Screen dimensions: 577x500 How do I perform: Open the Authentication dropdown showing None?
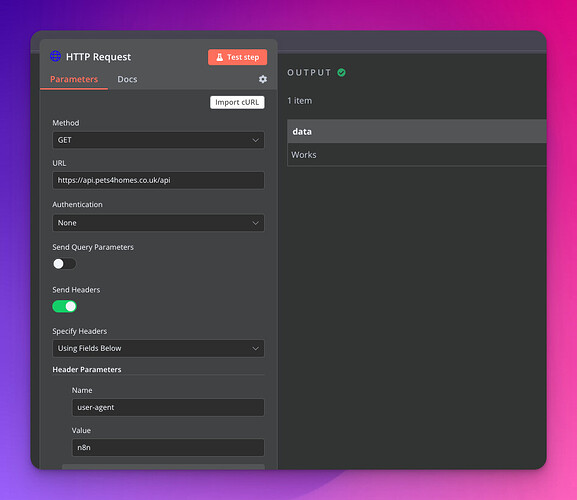(x=158, y=223)
